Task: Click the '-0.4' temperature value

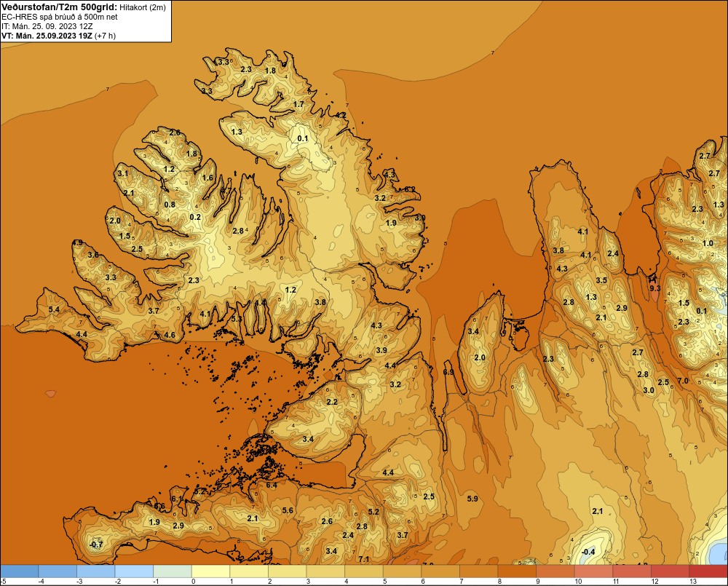Action: pos(588,552)
